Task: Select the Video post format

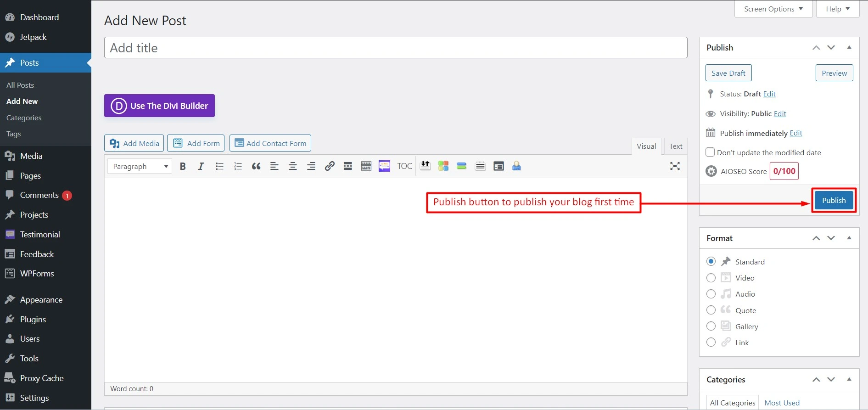Action: coord(711,278)
